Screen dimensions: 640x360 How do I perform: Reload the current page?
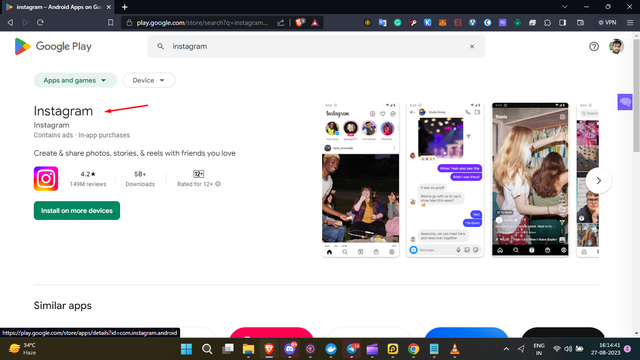tap(40, 23)
